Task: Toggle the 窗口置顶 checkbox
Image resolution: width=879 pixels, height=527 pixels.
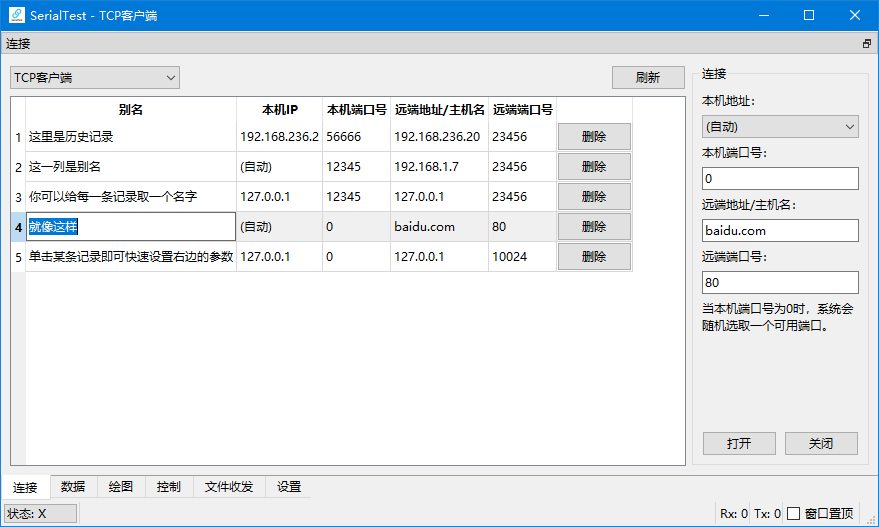Action: point(793,514)
